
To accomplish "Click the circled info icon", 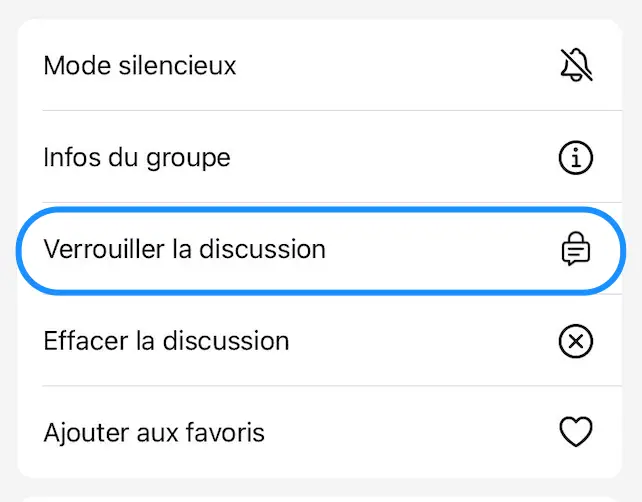I will point(576,158).
